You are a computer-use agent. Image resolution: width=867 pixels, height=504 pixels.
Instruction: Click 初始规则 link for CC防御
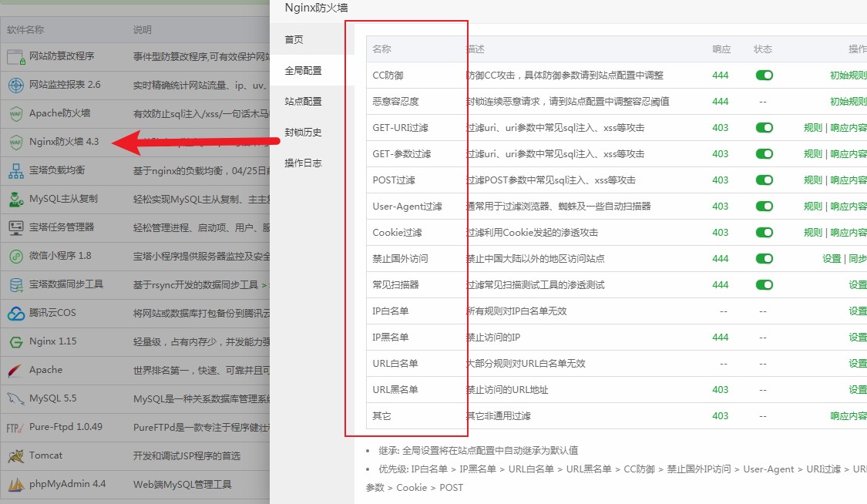(849, 76)
